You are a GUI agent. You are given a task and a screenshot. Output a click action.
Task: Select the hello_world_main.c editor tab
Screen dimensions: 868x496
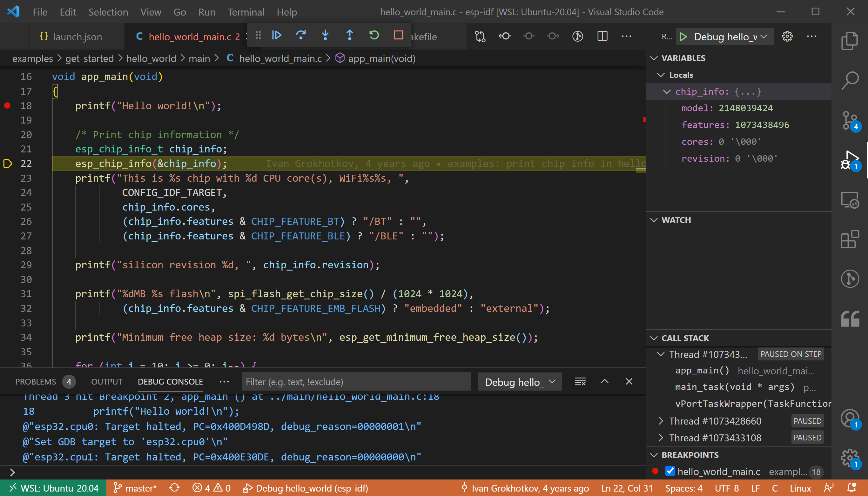point(188,37)
